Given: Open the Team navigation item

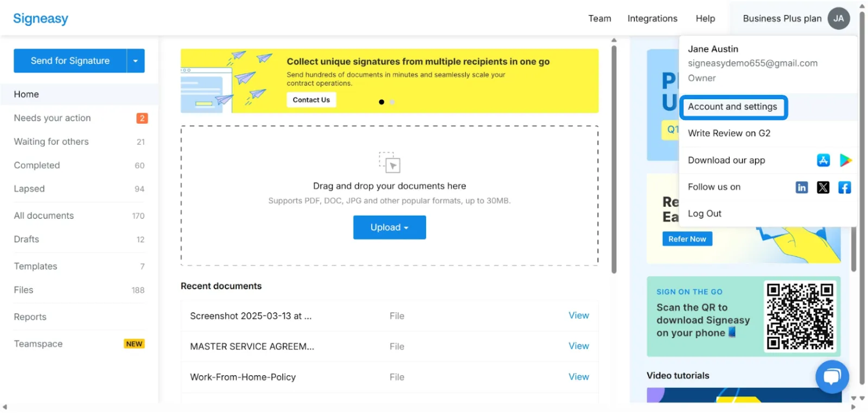Looking at the screenshot, I should (599, 18).
